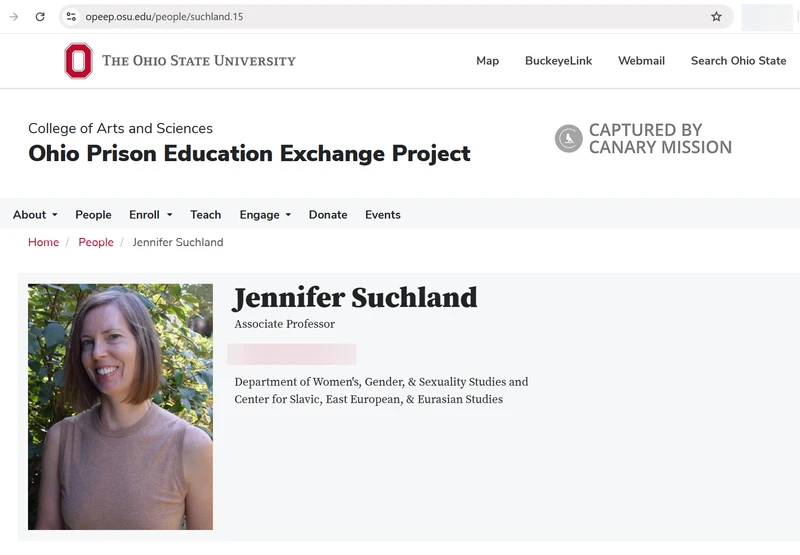Click the Jennifer Suchland heading
Viewport: 800px width, 555px height.
356,297
